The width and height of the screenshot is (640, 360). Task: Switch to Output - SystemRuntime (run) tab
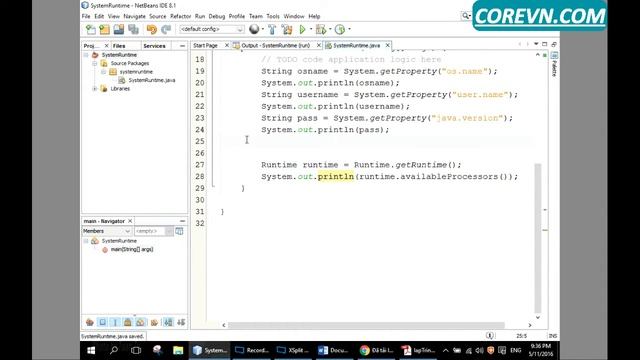276,46
